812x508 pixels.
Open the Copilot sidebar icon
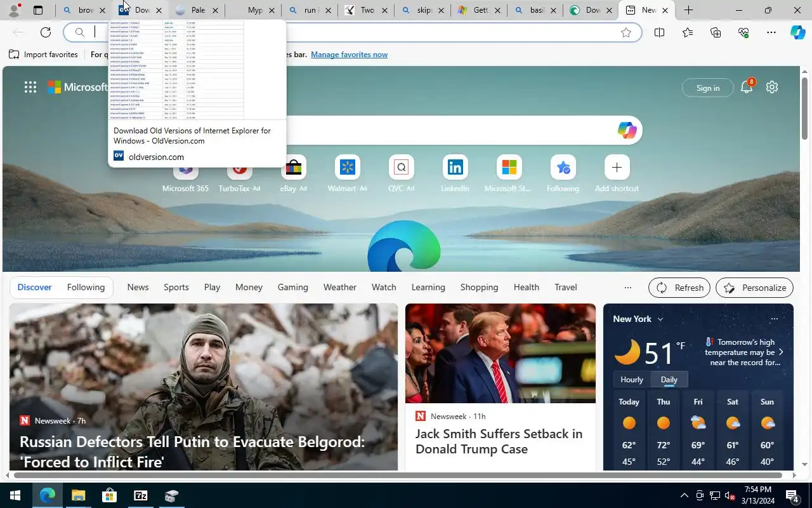point(798,32)
